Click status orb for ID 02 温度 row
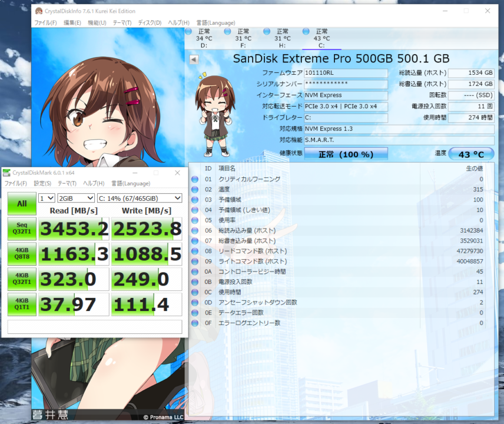 (195, 190)
